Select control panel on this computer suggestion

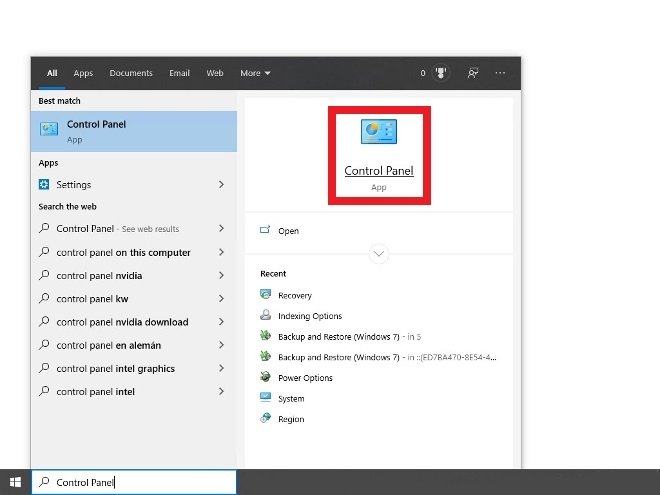tap(134, 252)
